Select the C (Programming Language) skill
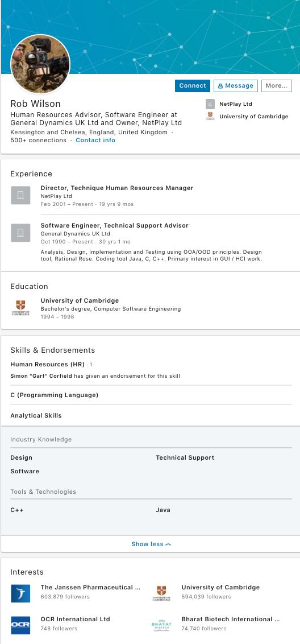The image size is (300, 644). 54,395
